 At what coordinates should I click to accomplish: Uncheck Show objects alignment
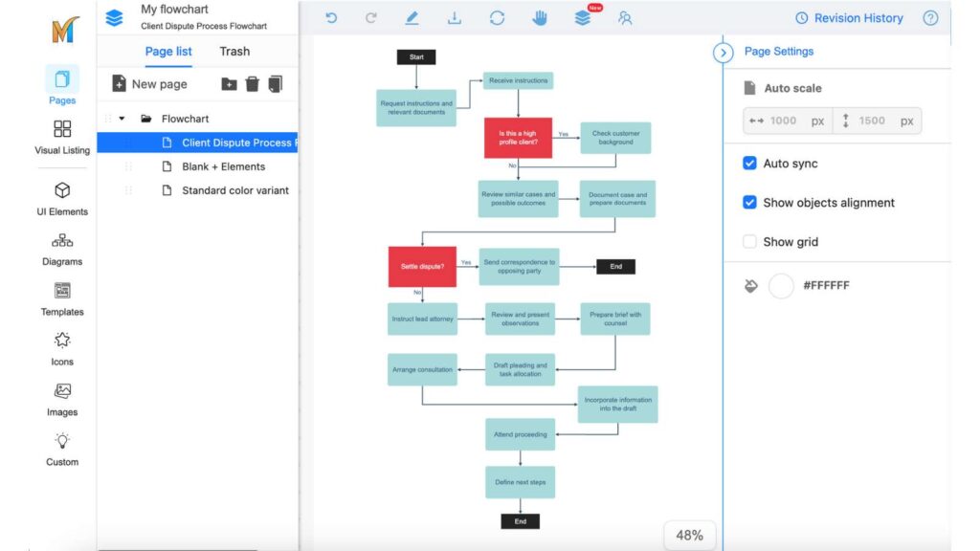click(x=749, y=202)
